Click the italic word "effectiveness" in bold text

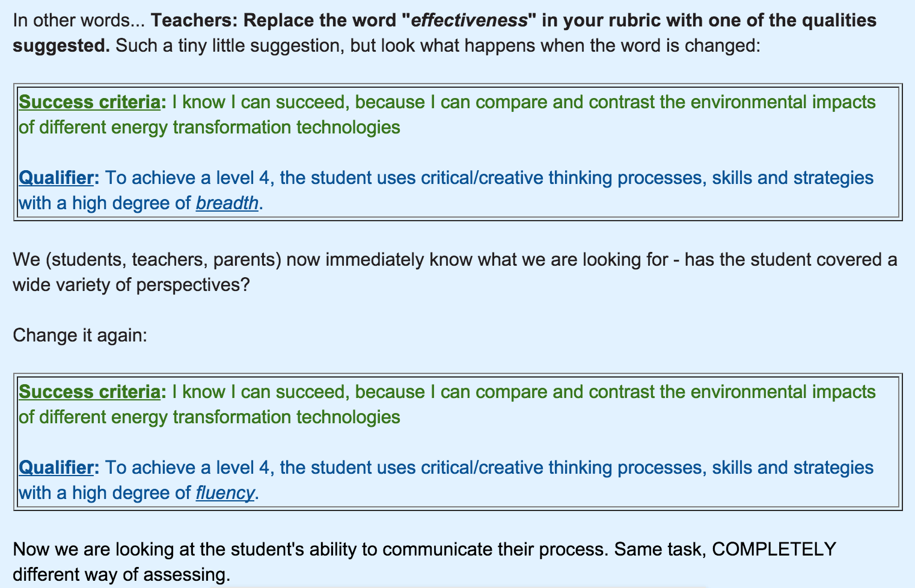[469, 20]
